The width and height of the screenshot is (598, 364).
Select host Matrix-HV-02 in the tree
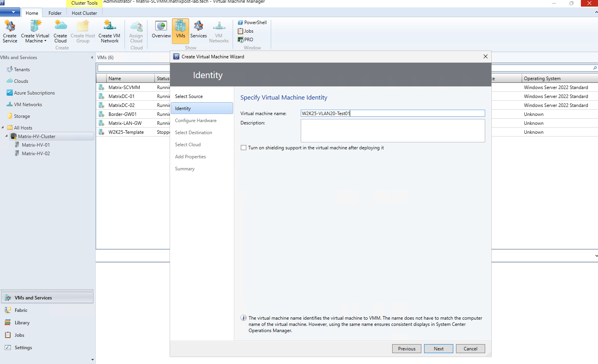click(x=32, y=154)
